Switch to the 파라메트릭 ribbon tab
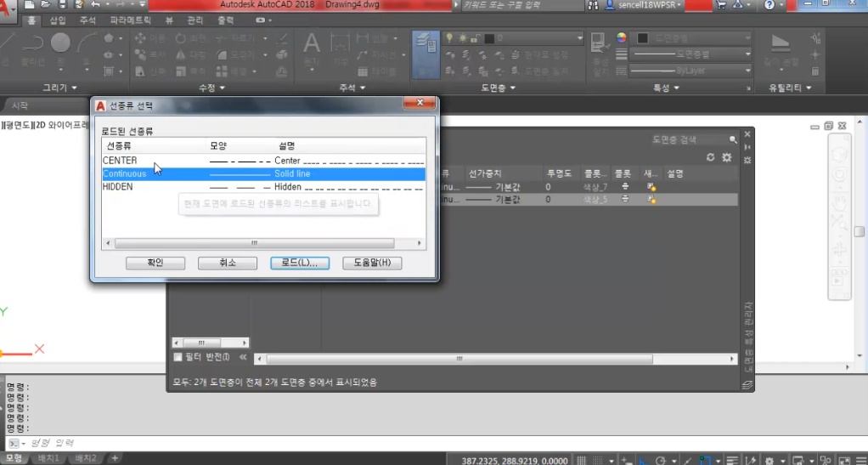868x465 pixels. point(130,20)
